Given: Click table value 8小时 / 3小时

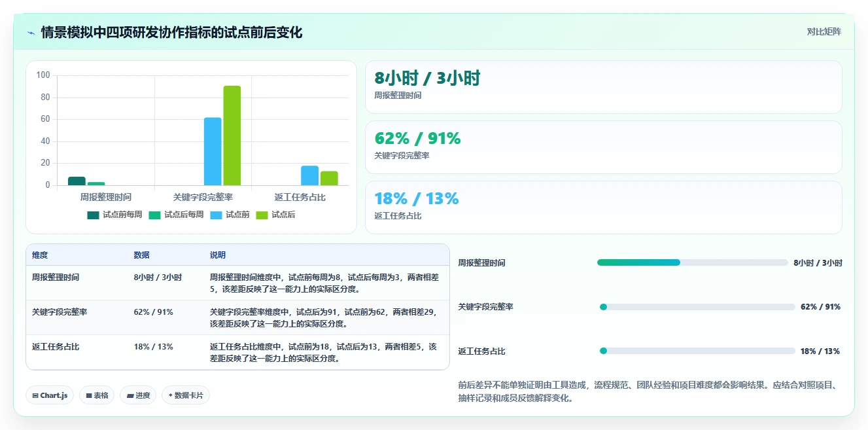Looking at the screenshot, I should click(x=158, y=278).
